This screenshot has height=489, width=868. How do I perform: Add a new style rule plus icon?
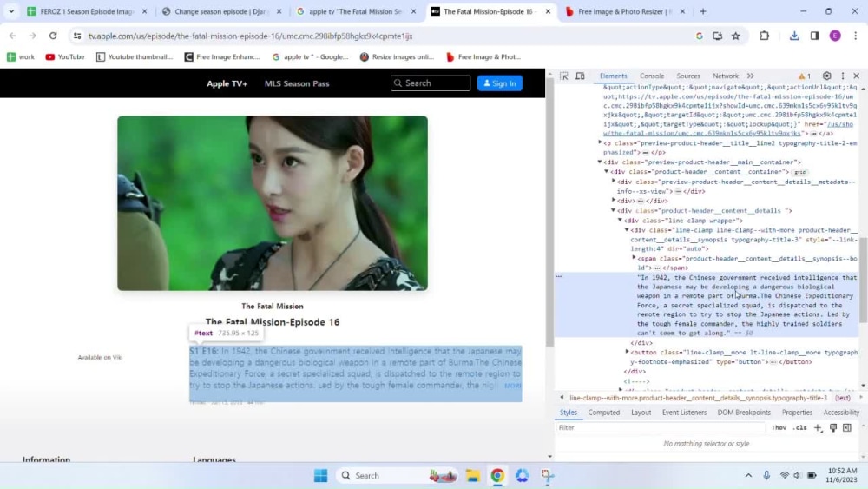pos(819,427)
